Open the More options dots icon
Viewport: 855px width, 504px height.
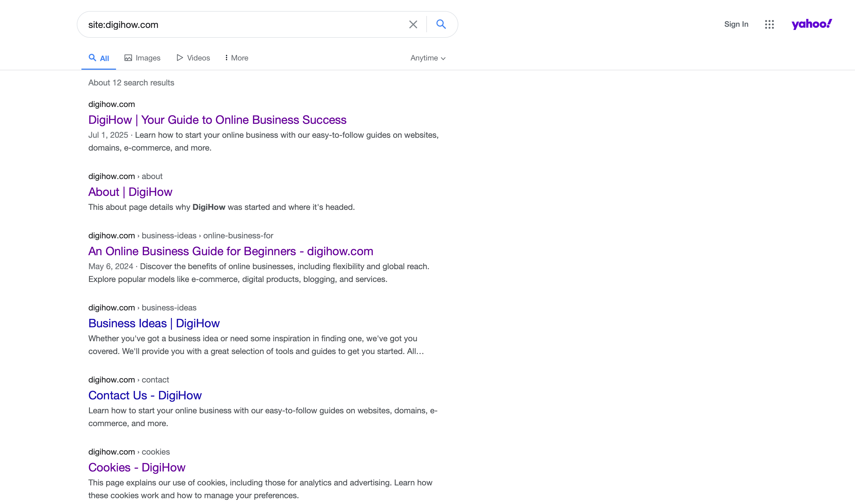[226, 58]
